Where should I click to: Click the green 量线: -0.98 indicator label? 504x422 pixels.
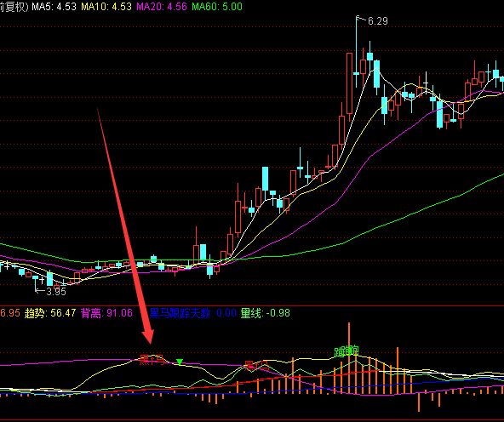pos(265,312)
